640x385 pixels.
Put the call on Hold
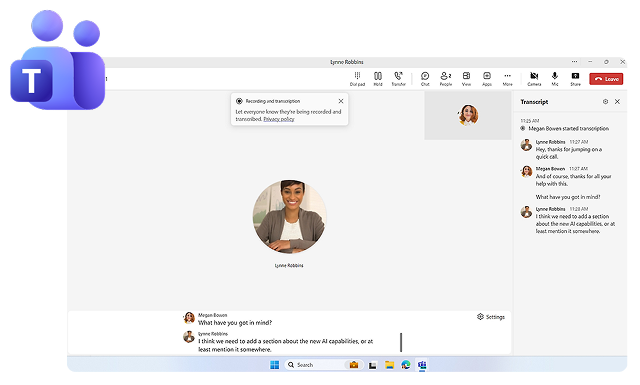point(378,79)
